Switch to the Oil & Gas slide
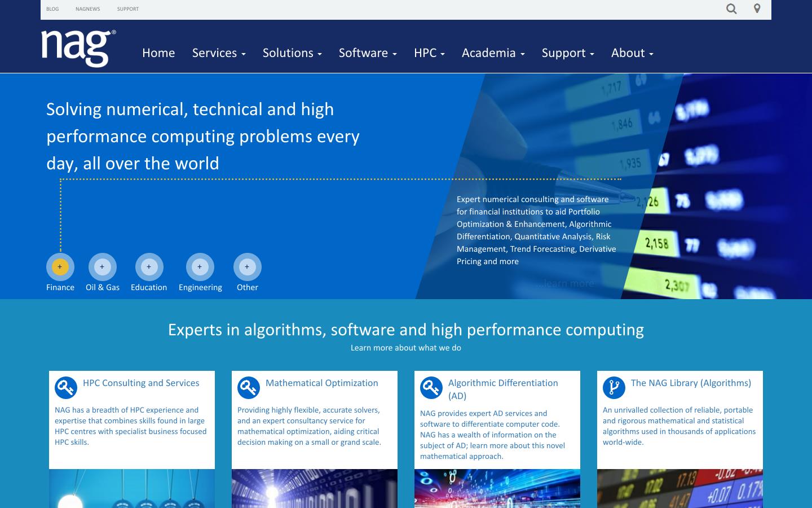Viewport: 812px width, 508px height. (102, 267)
